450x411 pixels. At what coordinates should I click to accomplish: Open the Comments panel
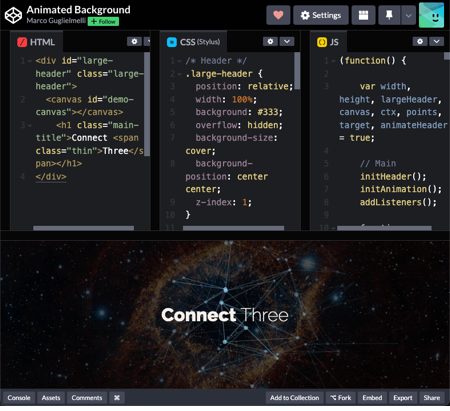click(x=87, y=398)
